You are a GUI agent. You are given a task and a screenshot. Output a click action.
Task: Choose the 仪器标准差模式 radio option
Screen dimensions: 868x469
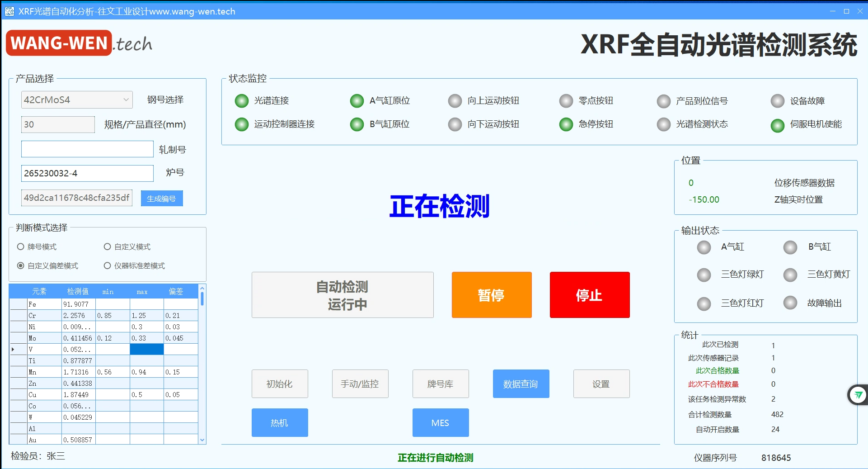tap(107, 265)
